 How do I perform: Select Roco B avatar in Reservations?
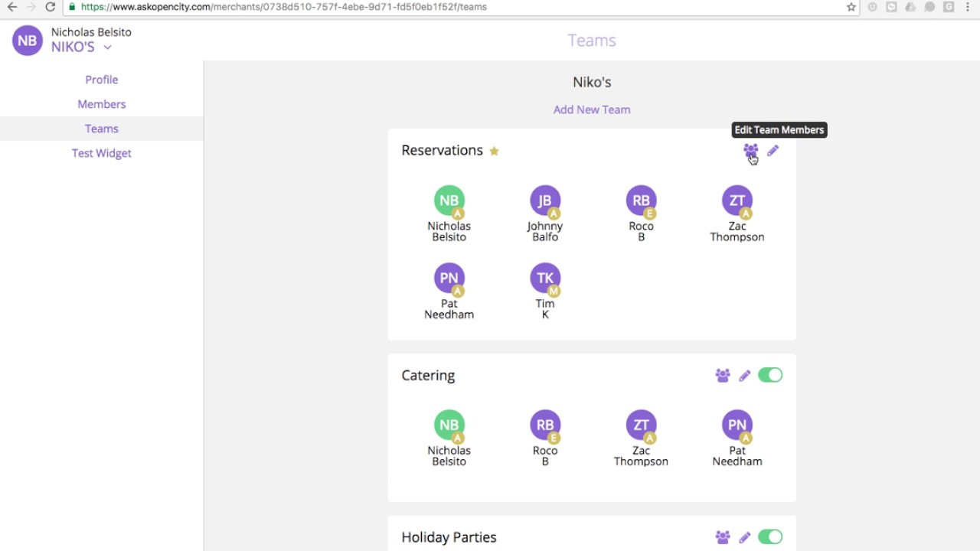(641, 201)
